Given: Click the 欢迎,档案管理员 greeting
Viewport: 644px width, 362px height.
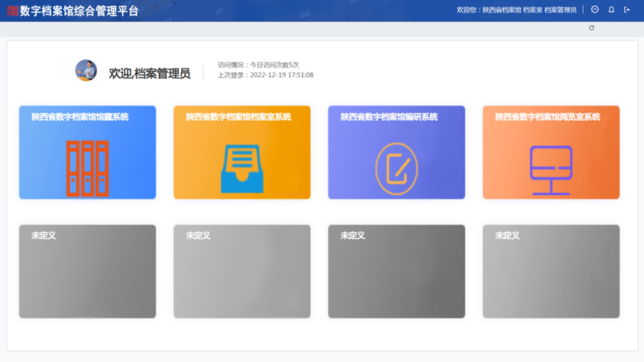Looking at the screenshot, I should (150, 74).
